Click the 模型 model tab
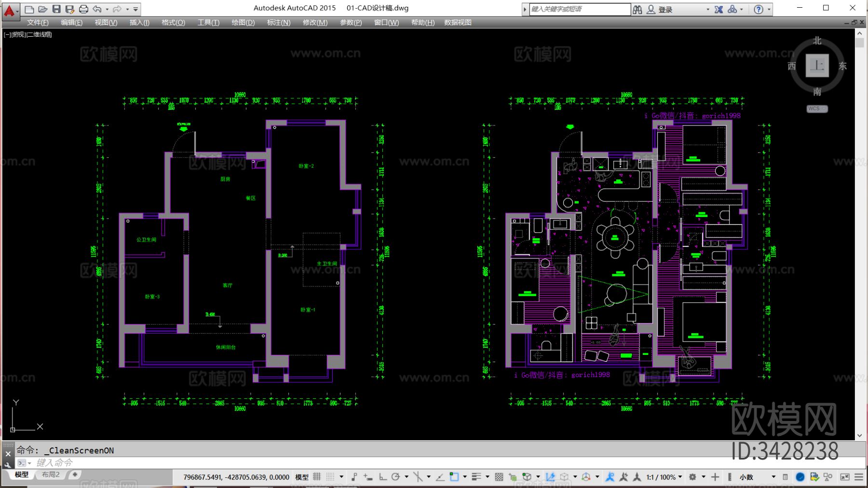 [x=21, y=475]
